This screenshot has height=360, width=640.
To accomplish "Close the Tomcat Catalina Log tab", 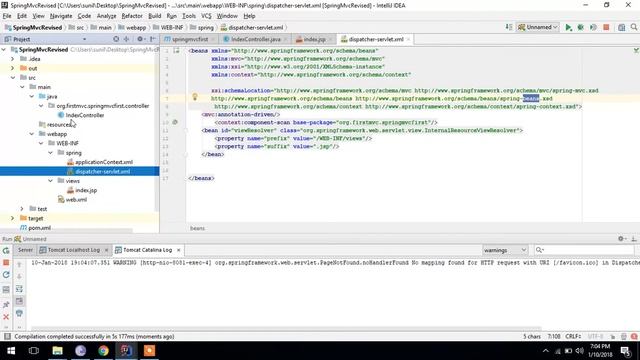I will (178, 250).
